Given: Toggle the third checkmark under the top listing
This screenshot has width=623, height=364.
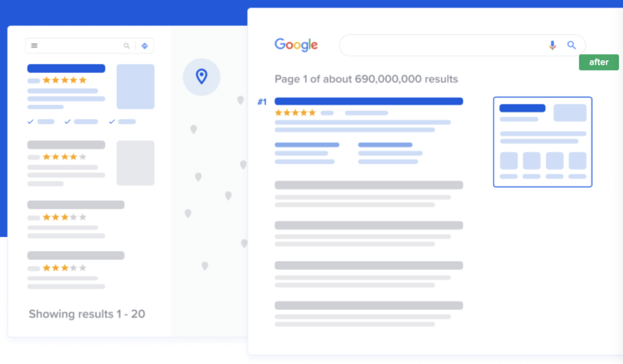Looking at the screenshot, I should pos(112,122).
